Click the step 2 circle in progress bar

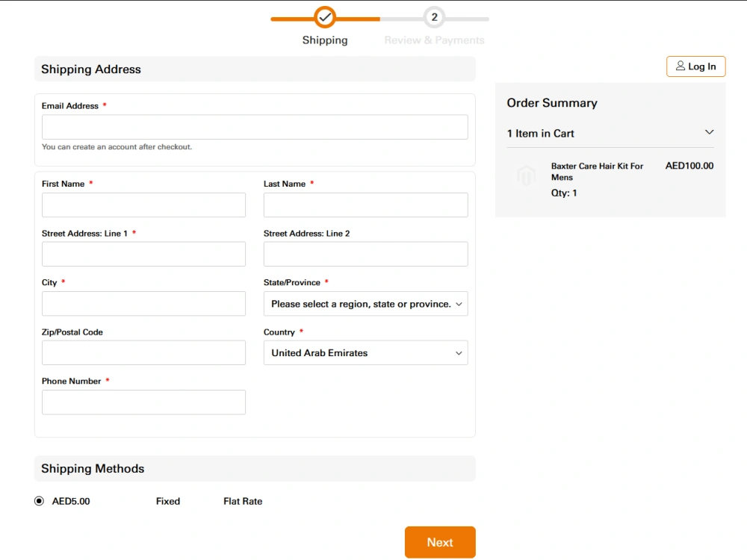[434, 18]
